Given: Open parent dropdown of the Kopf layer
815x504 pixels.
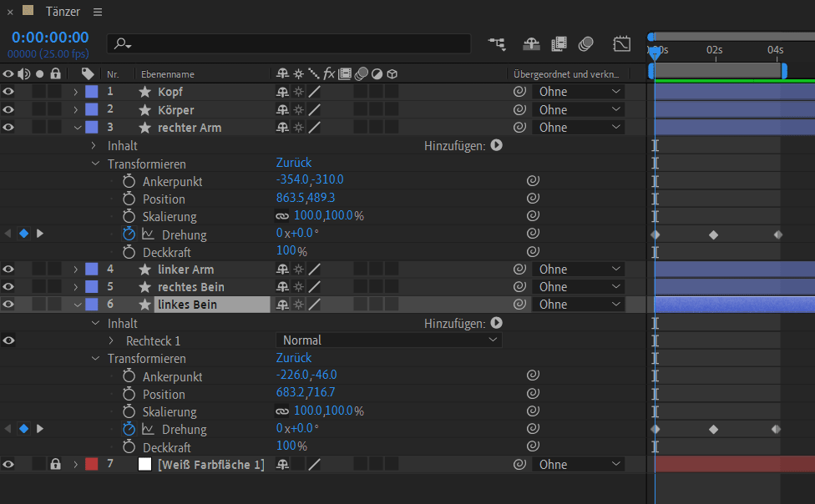Looking at the screenshot, I should click(x=578, y=92).
